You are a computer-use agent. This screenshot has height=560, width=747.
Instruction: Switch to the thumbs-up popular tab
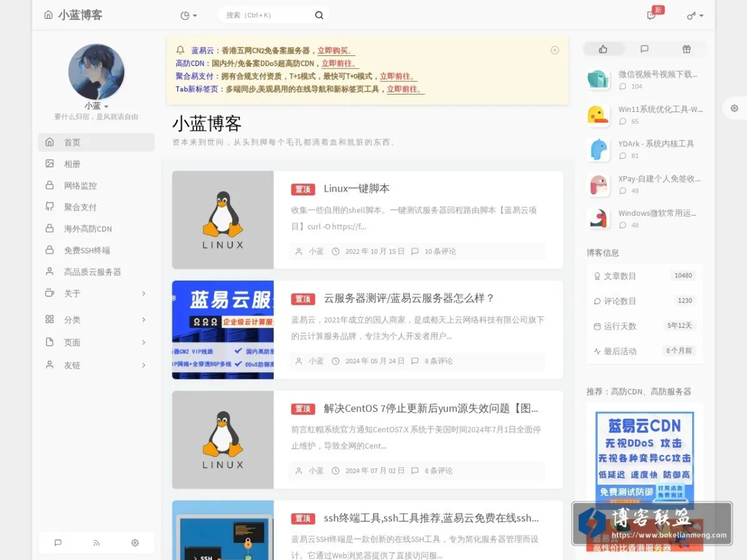603,49
